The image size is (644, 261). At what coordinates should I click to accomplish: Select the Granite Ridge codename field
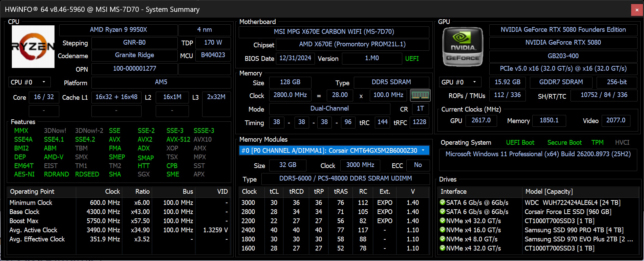click(134, 55)
